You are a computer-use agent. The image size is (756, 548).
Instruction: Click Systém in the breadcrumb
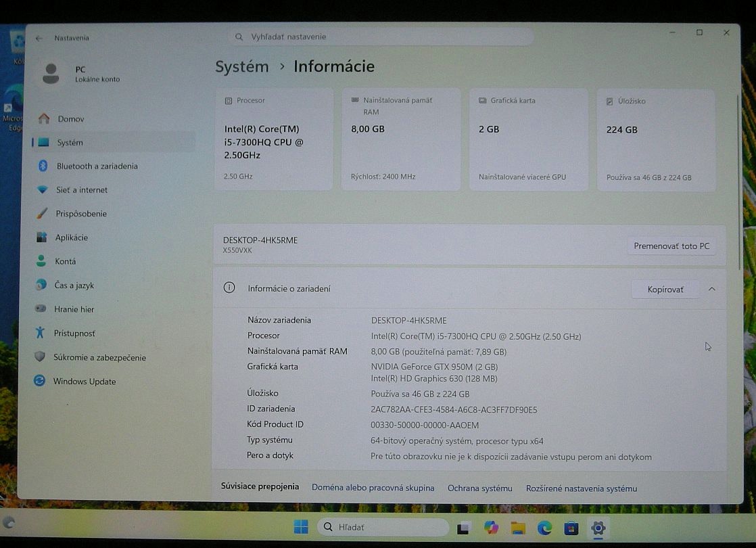point(241,66)
